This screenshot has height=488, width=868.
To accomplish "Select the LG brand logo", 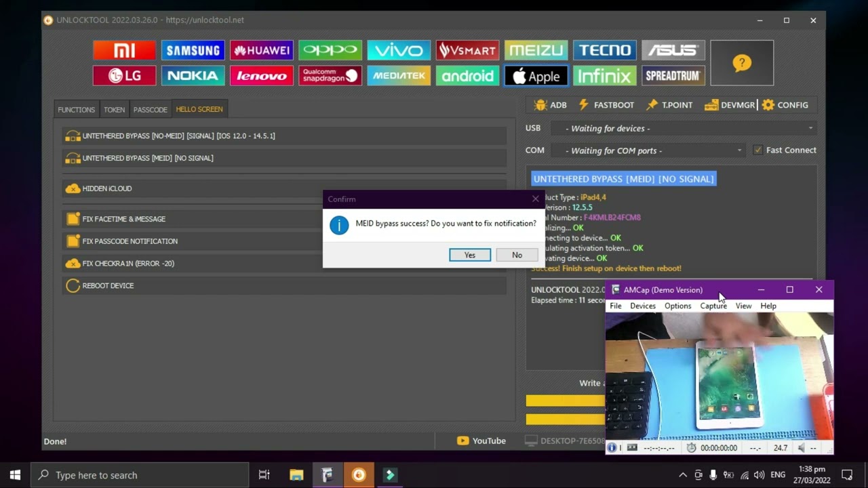I will pyautogui.click(x=124, y=76).
